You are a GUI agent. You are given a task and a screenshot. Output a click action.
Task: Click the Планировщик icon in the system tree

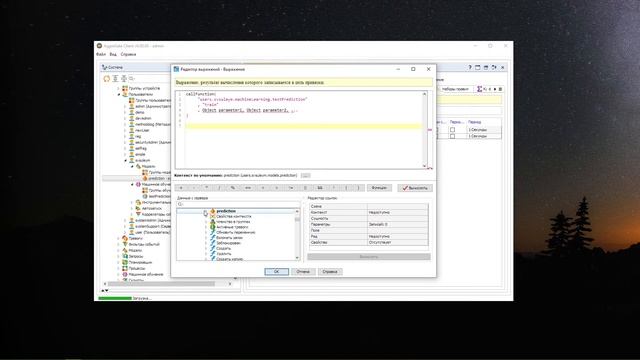(125, 262)
